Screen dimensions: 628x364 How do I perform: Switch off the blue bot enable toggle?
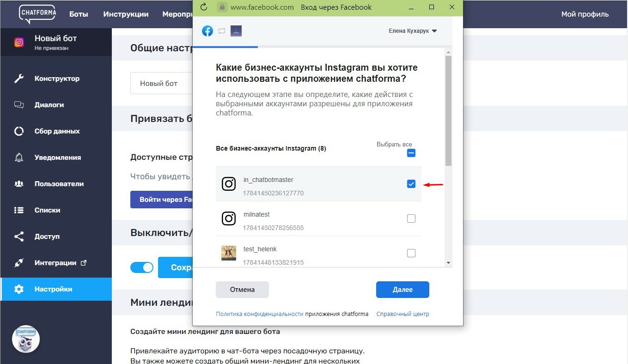tap(142, 267)
